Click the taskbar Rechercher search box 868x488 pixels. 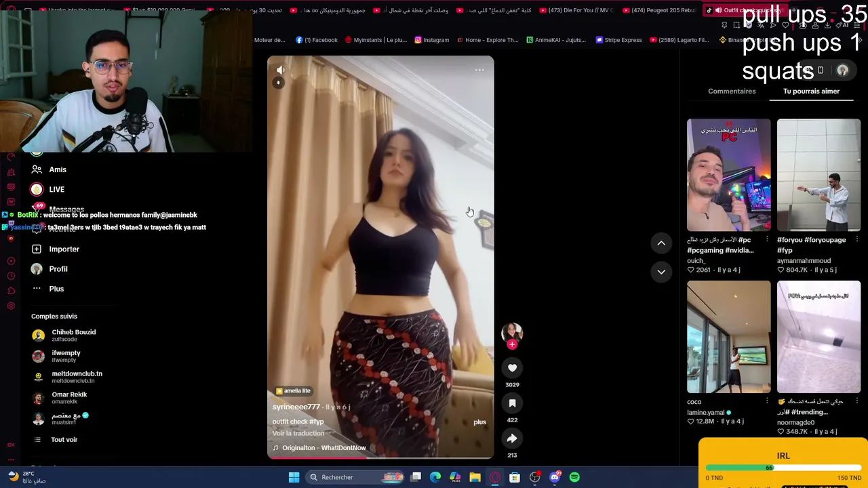(355, 477)
